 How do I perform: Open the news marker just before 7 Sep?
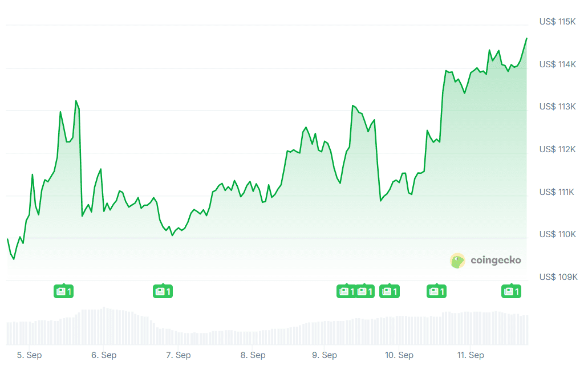point(163,292)
